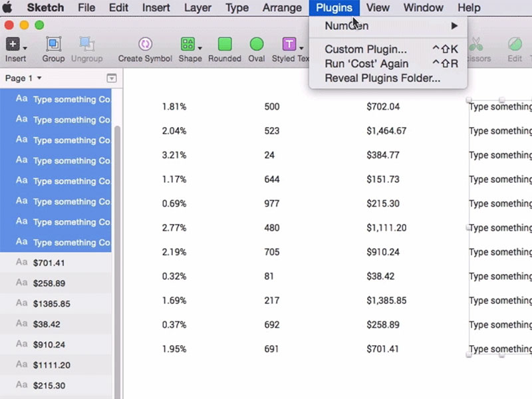Click the $1,385.85 text on the canvas
This screenshot has width=532, height=399.
pyautogui.click(x=386, y=301)
